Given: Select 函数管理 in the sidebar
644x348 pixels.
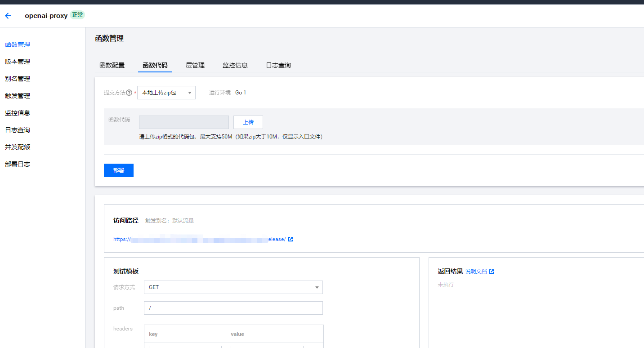Looking at the screenshot, I should click(x=18, y=45).
